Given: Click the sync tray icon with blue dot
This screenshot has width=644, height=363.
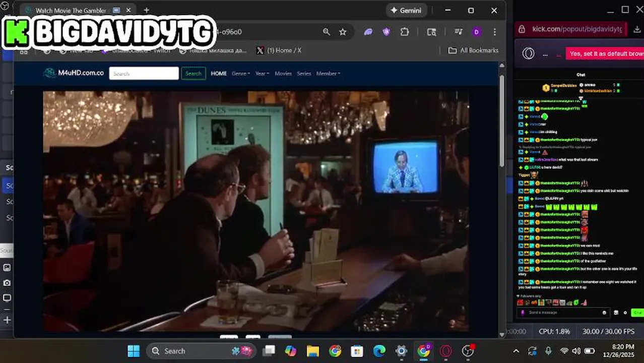Looking at the screenshot, I should (x=533, y=351).
